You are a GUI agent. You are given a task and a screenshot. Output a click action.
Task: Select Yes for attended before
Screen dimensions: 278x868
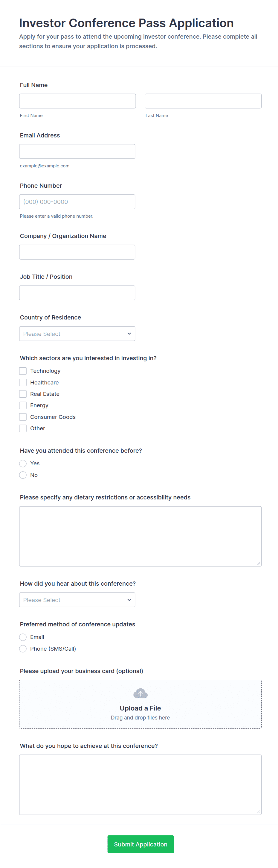coord(23,464)
